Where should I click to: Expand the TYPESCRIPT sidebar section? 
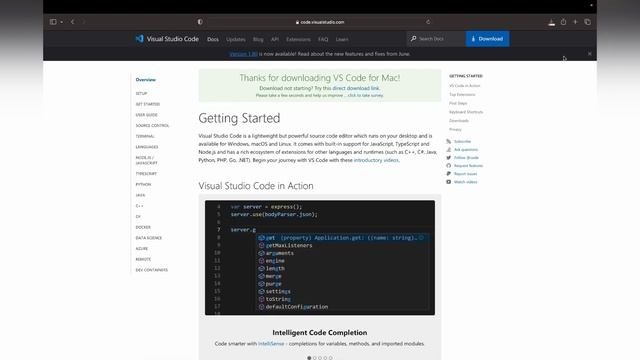click(x=146, y=173)
